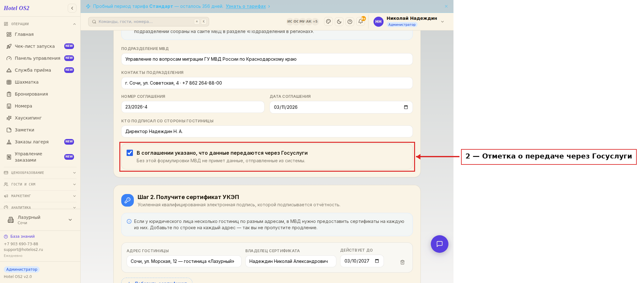Open notifications bell with 9+ badge

point(361,21)
